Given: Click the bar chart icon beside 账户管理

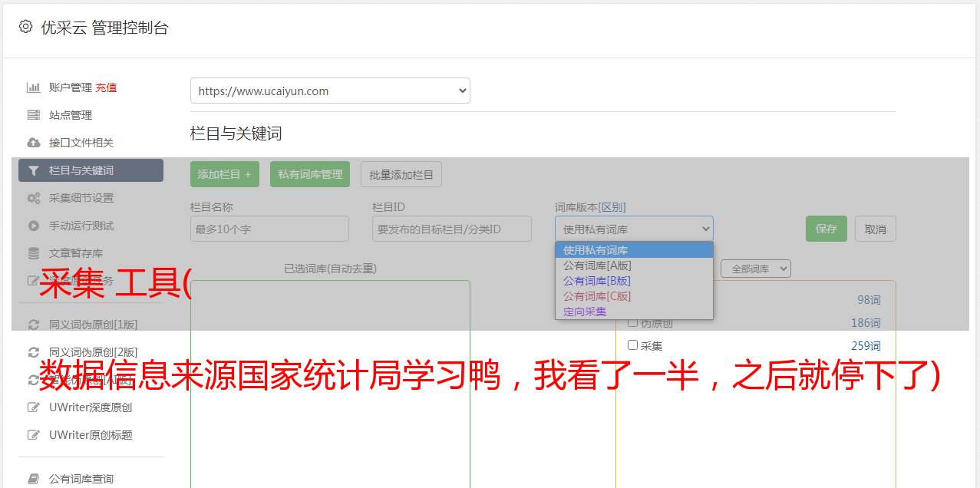Looking at the screenshot, I should click(33, 87).
